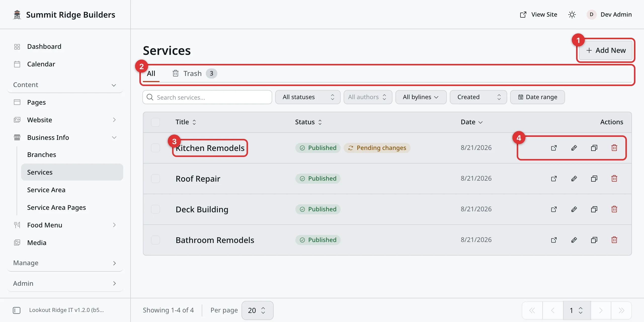644x322 pixels.
Task: Open Calendar in the sidebar
Action: pyautogui.click(x=65, y=64)
